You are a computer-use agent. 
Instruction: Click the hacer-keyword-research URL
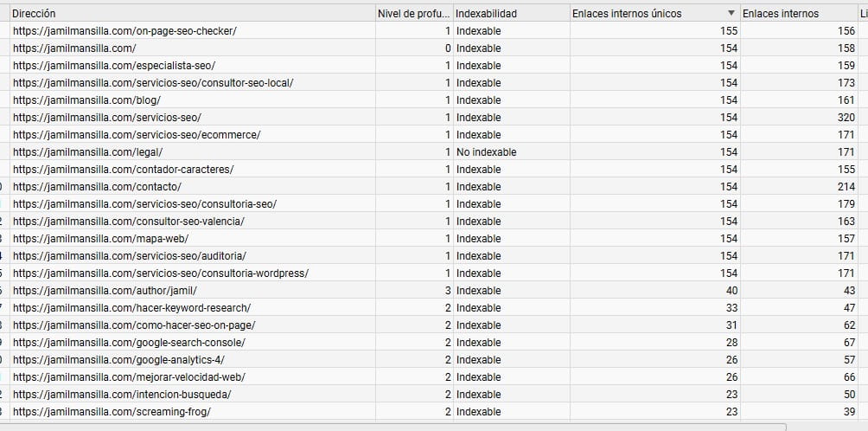coord(131,308)
